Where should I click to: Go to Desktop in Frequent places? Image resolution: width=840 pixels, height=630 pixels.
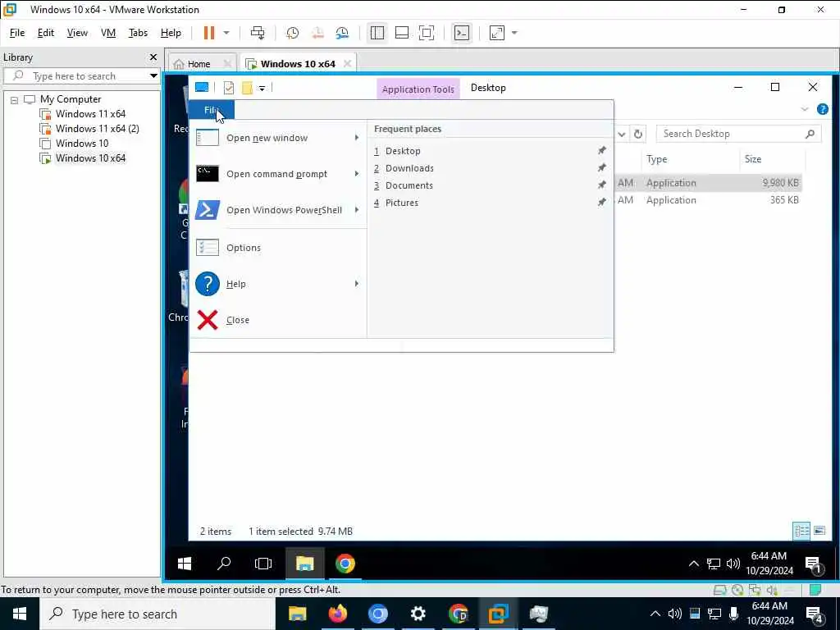(402, 151)
